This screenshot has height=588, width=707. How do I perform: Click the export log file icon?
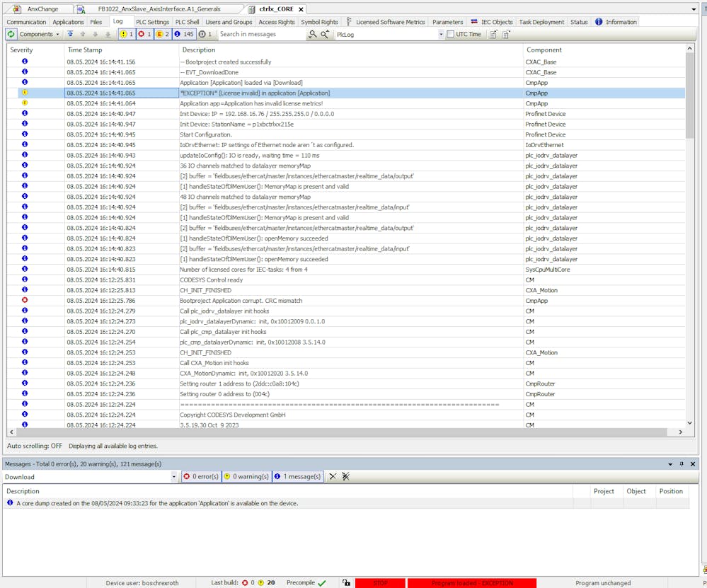point(493,34)
